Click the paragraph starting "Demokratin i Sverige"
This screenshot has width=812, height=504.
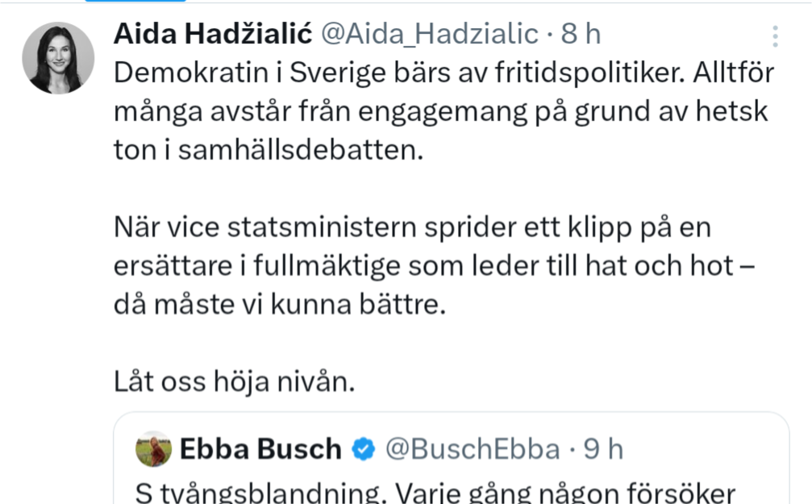443,111
